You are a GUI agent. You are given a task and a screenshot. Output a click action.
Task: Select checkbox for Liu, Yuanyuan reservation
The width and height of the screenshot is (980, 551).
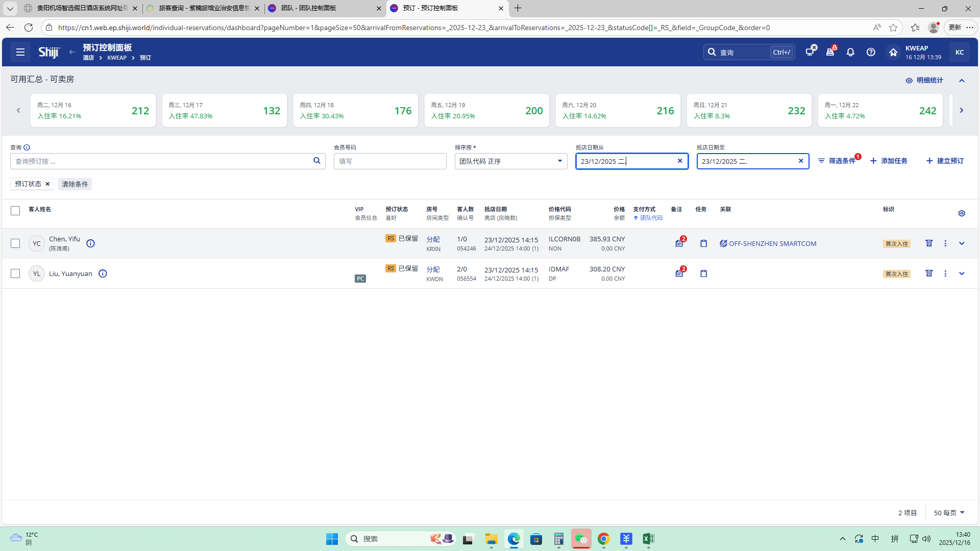tap(15, 274)
